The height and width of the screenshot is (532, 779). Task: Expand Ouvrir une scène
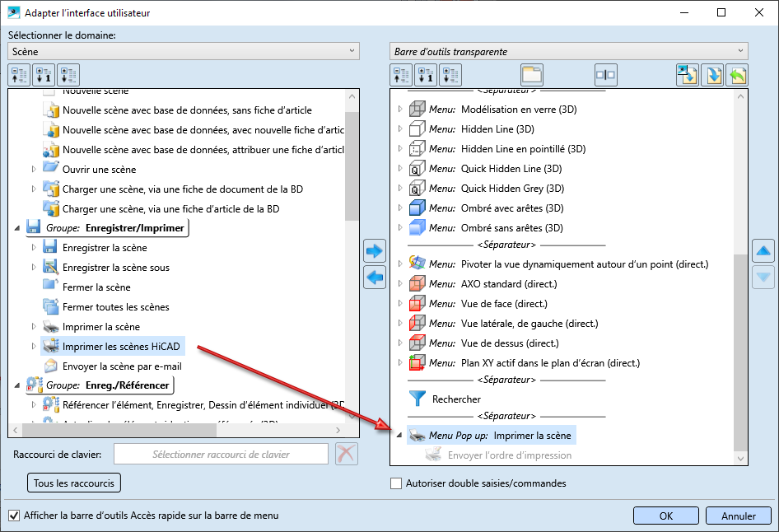(33, 170)
